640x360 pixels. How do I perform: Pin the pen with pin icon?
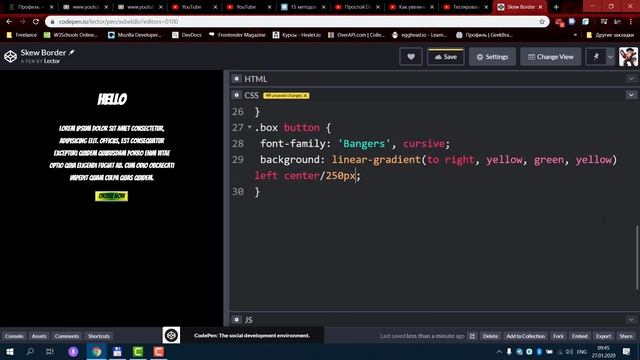click(596, 57)
